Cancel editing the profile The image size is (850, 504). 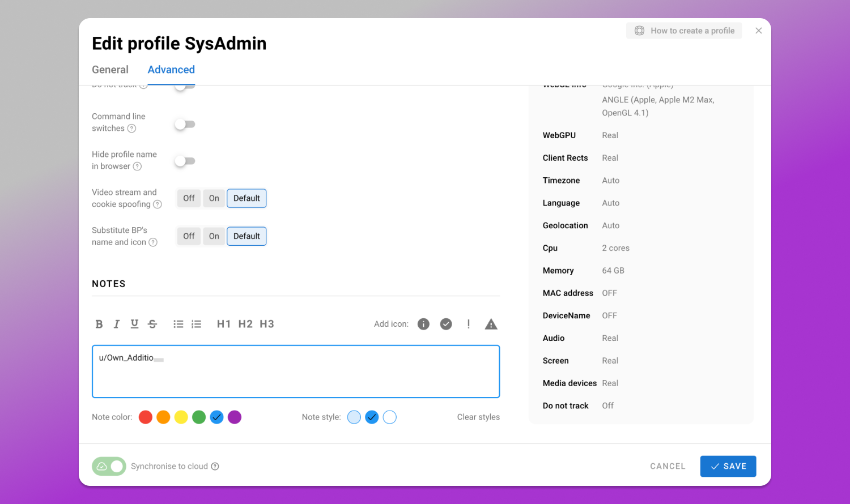pyautogui.click(x=668, y=467)
